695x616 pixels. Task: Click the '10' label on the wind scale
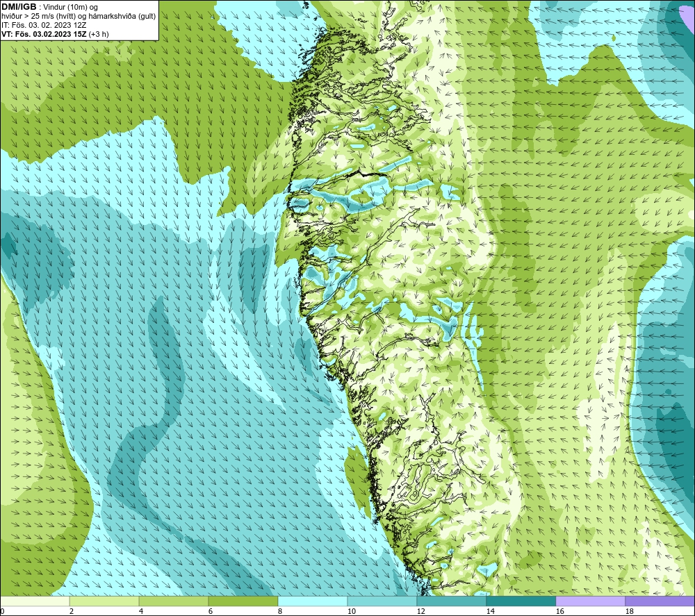351,612
